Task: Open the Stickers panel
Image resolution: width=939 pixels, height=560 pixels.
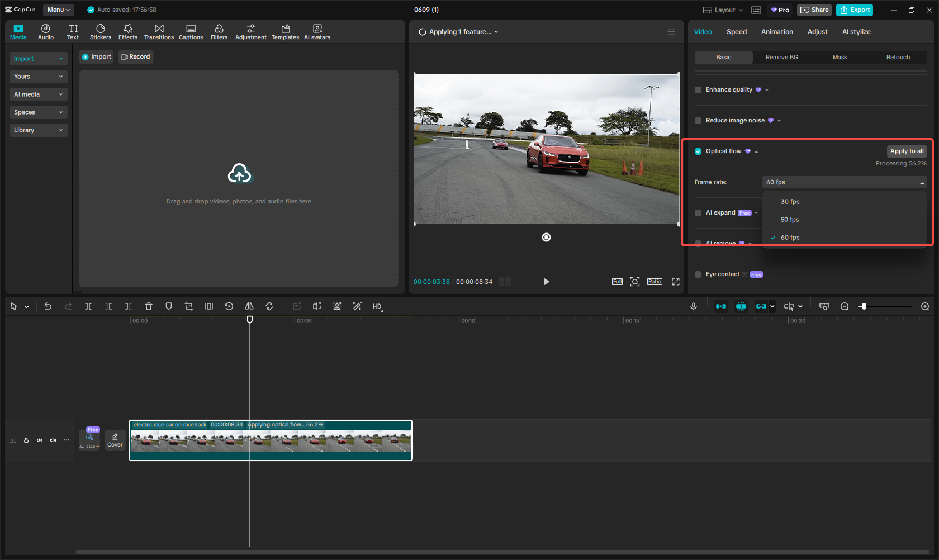Action: [101, 31]
